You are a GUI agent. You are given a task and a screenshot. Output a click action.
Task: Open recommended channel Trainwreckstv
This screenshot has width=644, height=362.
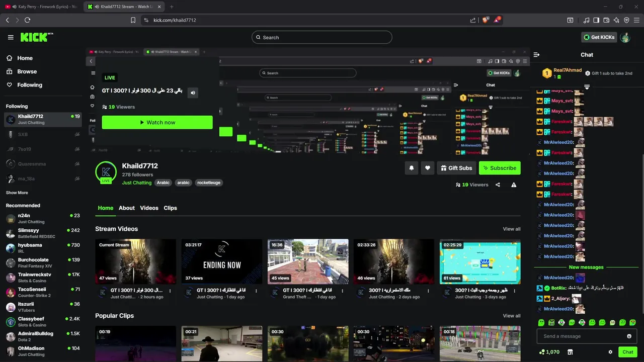pyautogui.click(x=42, y=278)
